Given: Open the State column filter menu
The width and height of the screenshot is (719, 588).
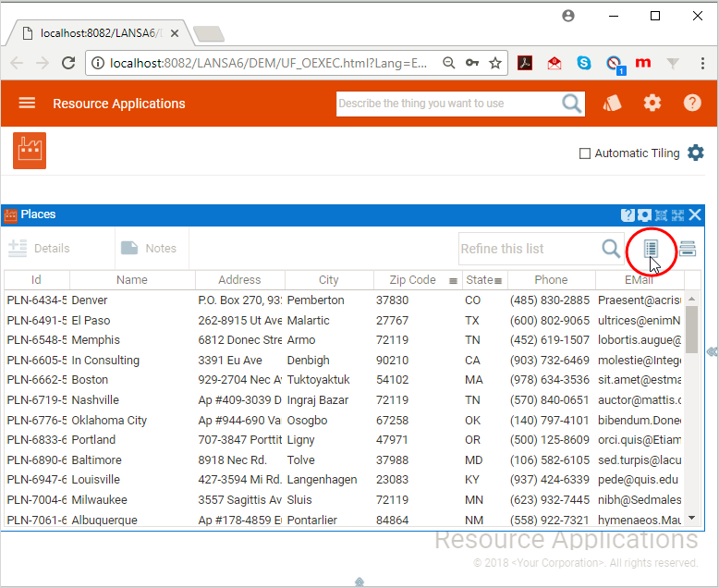Looking at the screenshot, I should [498, 281].
